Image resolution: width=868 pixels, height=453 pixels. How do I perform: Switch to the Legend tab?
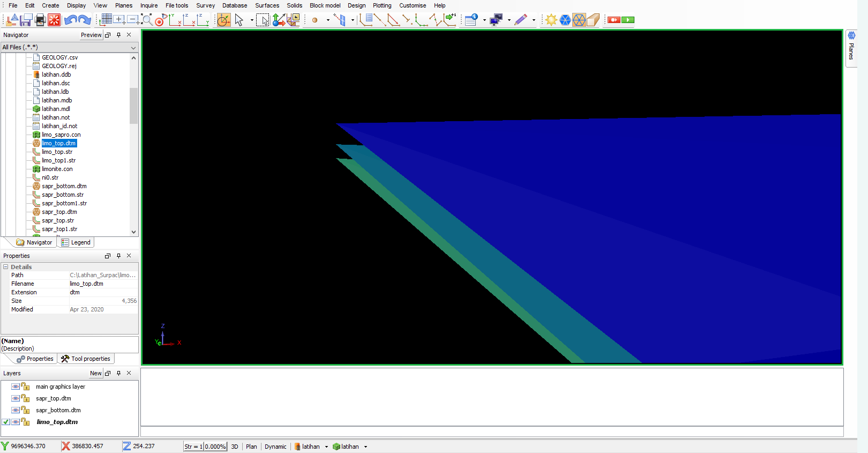tap(76, 242)
